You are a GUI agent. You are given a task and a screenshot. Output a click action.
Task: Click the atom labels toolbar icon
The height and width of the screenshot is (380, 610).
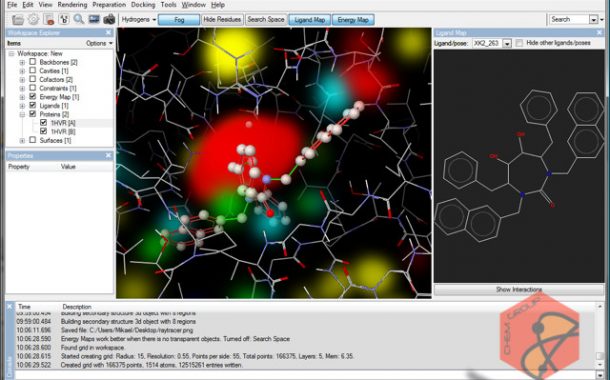point(64,19)
